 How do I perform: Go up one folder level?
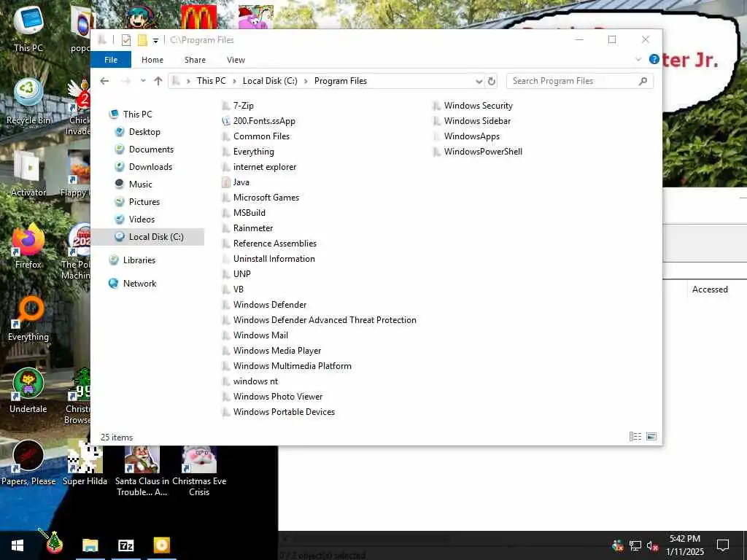coord(158,81)
